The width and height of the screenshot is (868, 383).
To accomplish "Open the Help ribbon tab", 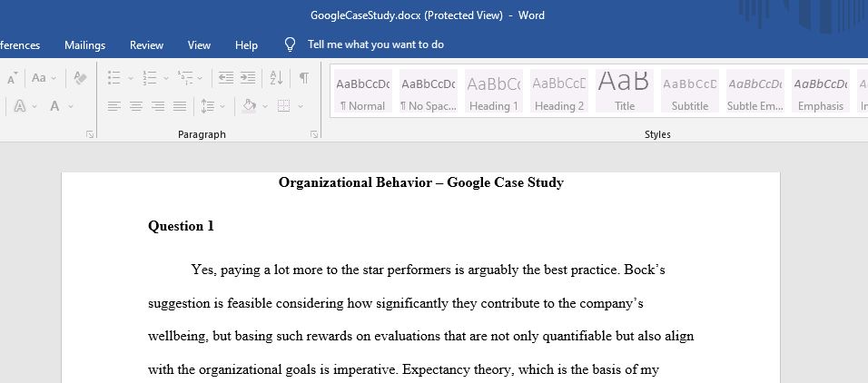I will point(246,45).
